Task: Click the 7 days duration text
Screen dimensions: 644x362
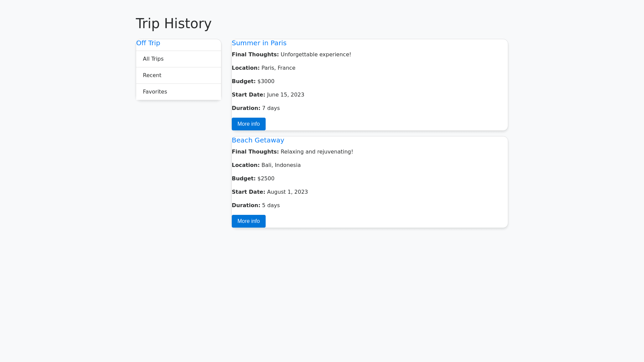Action: tap(271, 108)
